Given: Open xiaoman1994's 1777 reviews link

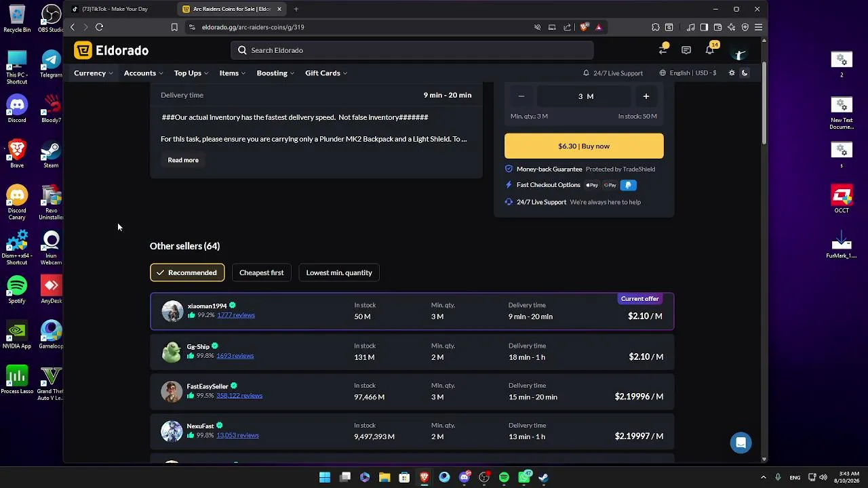Looking at the screenshot, I should [x=236, y=315].
